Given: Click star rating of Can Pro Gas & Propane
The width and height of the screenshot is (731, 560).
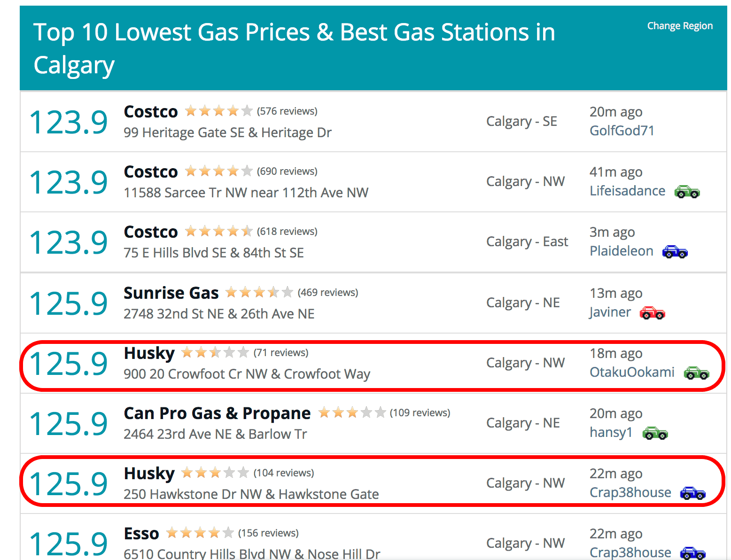Looking at the screenshot, I should (x=352, y=413).
